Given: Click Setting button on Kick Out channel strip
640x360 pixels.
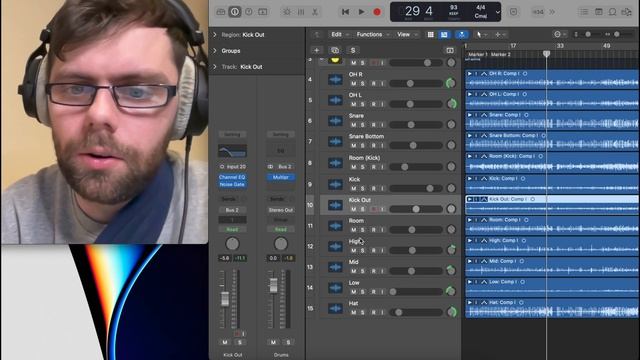Looking at the screenshot, I should (x=232, y=134).
